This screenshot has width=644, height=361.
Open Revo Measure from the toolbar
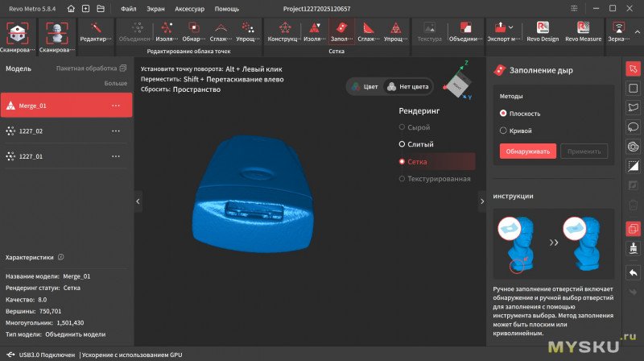pos(583,31)
